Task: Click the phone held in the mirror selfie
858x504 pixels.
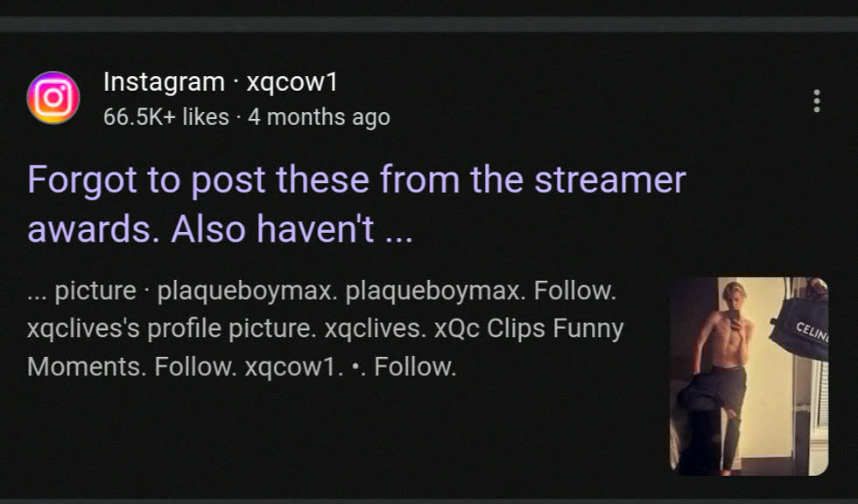Action: click(735, 318)
